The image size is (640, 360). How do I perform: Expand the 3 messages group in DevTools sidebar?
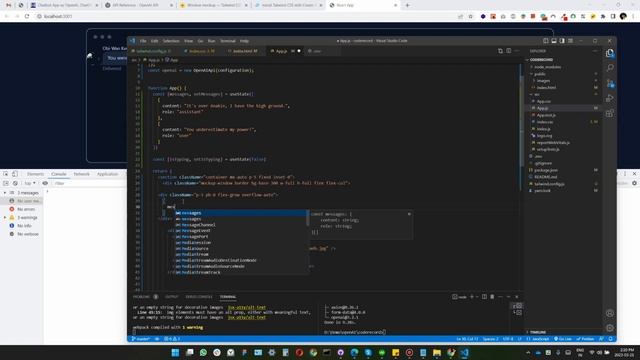[x=5, y=193]
